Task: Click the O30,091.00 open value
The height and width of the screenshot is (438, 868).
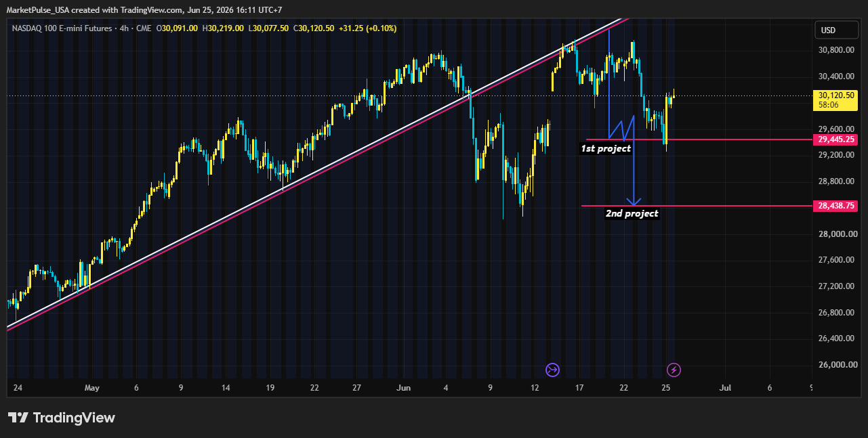Action: click(178, 28)
